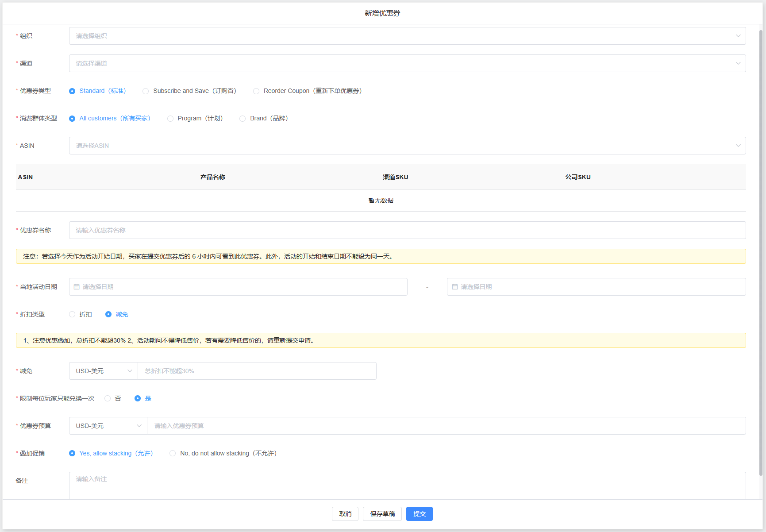Click calendar icon in start date field

[x=77, y=287]
